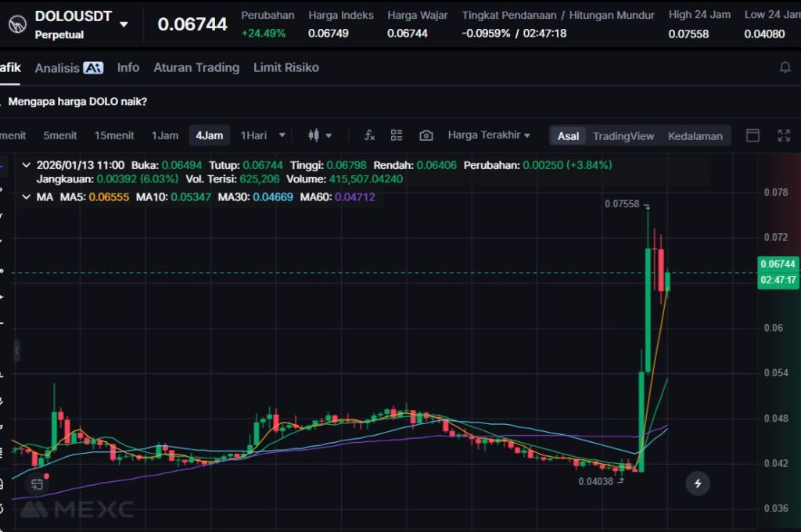Open the Harga Terakhir price dropdown

click(x=488, y=135)
